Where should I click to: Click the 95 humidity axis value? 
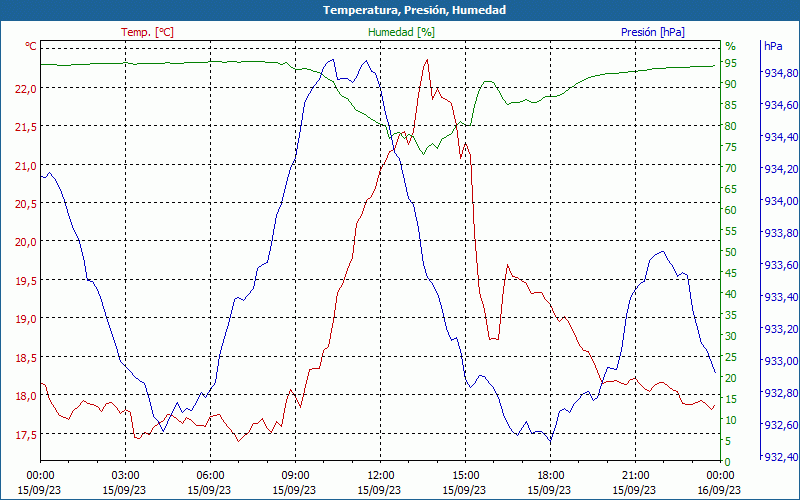tap(731, 63)
